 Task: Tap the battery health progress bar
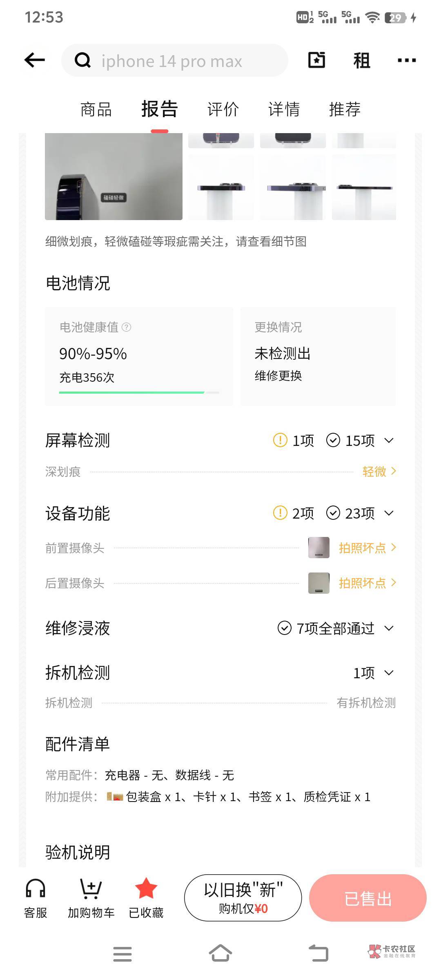tap(139, 392)
